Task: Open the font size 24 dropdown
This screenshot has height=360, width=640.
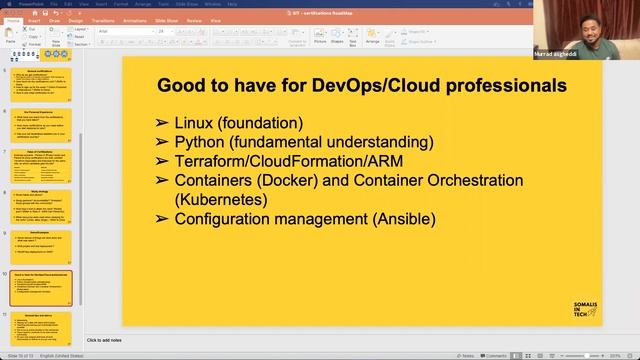Action: (x=171, y=31)
